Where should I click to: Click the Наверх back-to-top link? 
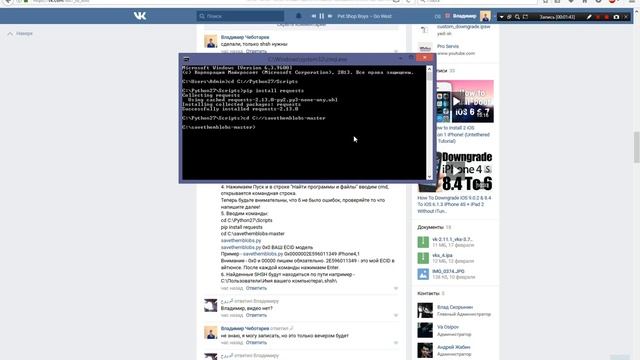pyautogui.click(x=20, y=33)
